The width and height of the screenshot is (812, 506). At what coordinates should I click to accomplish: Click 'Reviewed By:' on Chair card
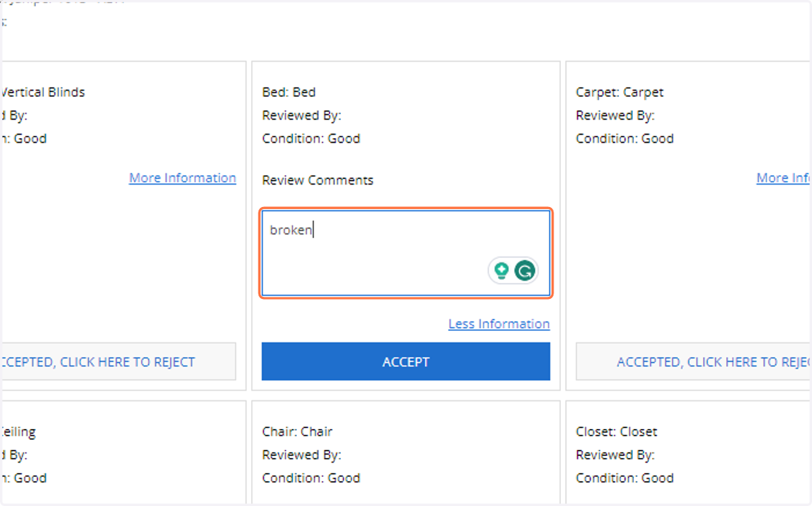[x=302, y=455]
